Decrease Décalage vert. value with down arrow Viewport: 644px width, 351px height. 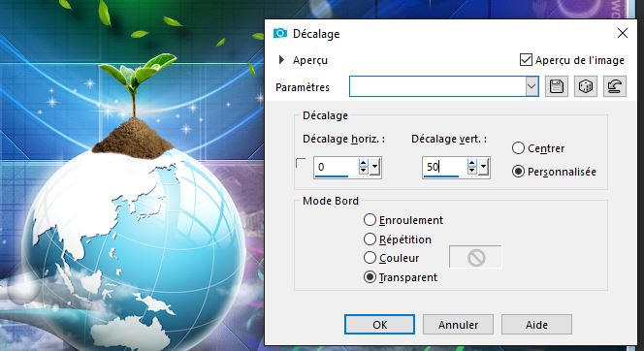point(472,171)
